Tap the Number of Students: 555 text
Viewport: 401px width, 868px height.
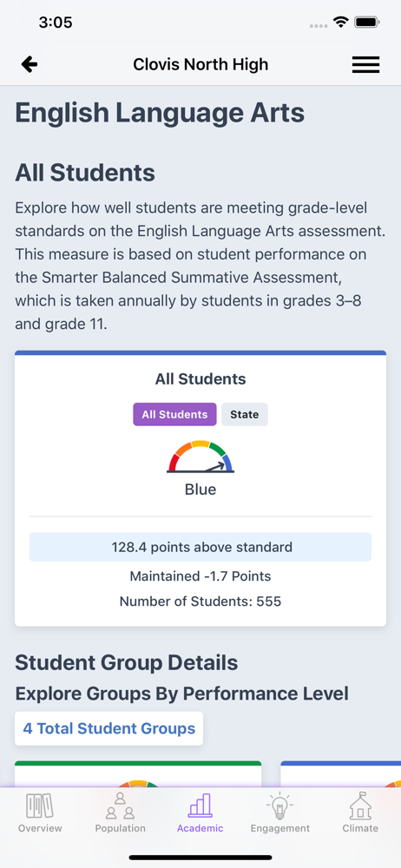200,602
